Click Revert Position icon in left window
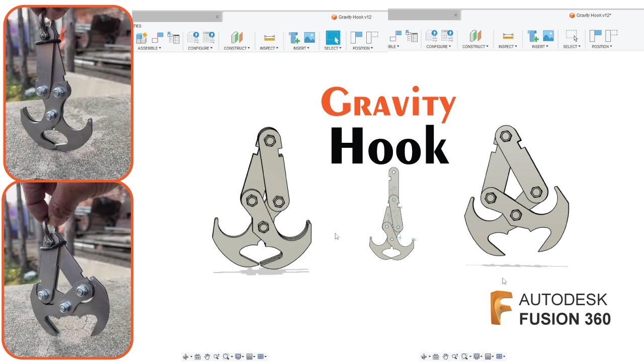This screenshot has height=362, width=644. click(372, 38)
